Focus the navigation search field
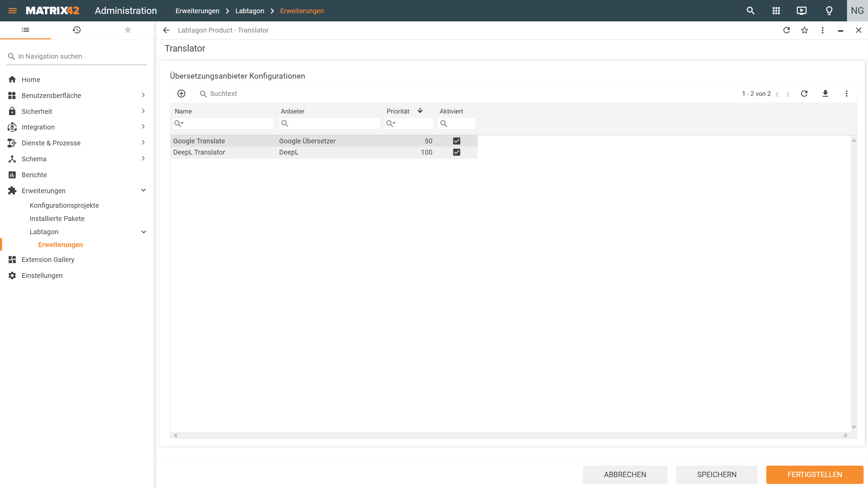This screenshot has height=488, width=868. [77, 56]
